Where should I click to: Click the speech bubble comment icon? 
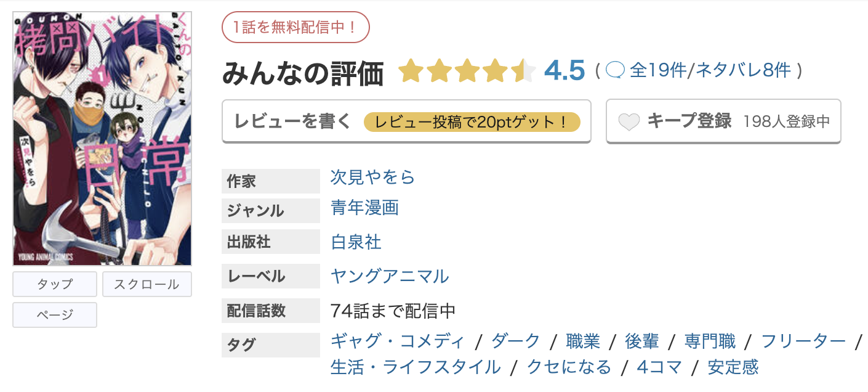click(x=616, y=70)
